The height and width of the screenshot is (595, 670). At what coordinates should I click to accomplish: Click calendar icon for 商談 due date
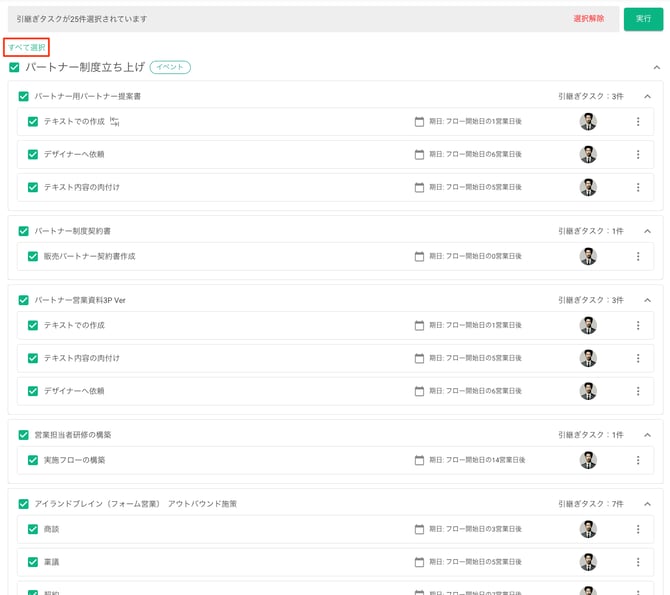pyautogui.click(x=419, y=529)
